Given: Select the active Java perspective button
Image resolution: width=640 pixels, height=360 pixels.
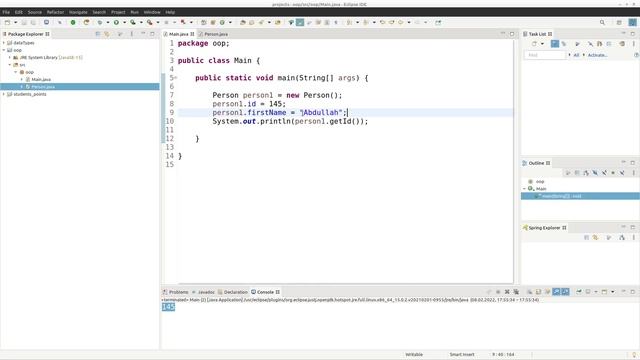Looking at the screenshot, I should point(632,22).
